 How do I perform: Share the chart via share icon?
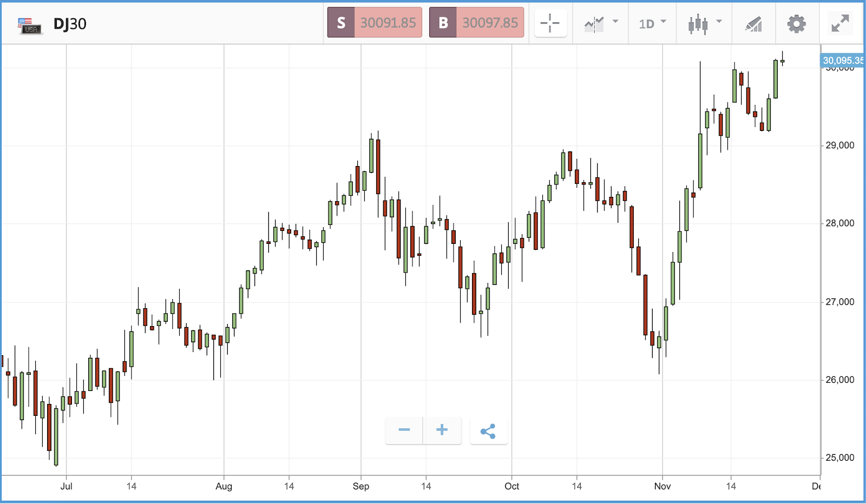488,431
